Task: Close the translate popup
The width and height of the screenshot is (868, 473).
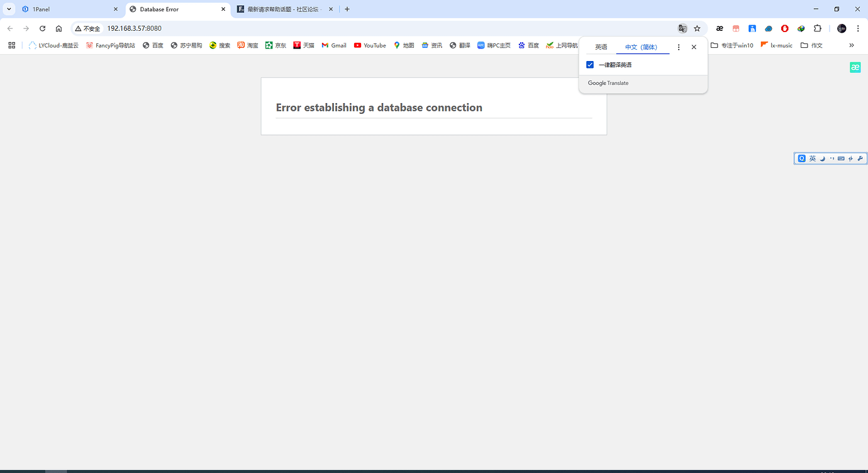Action: point(694,47)
